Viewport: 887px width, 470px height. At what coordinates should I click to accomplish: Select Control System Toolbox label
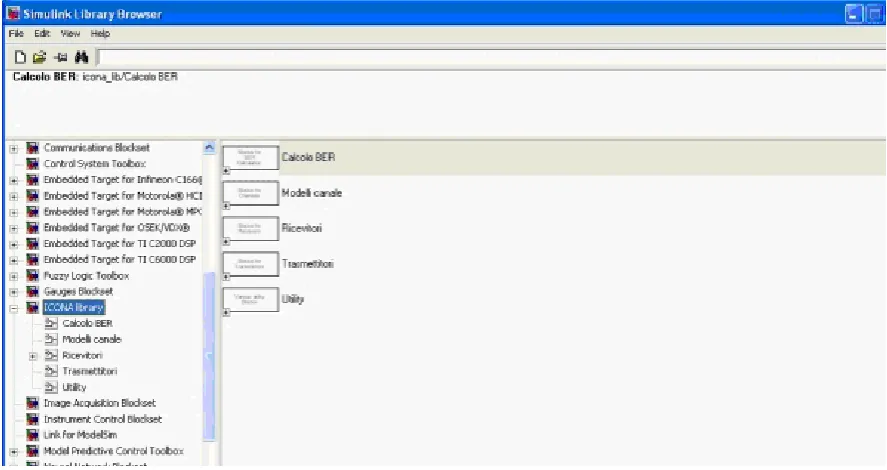click(x=95, y=164)
